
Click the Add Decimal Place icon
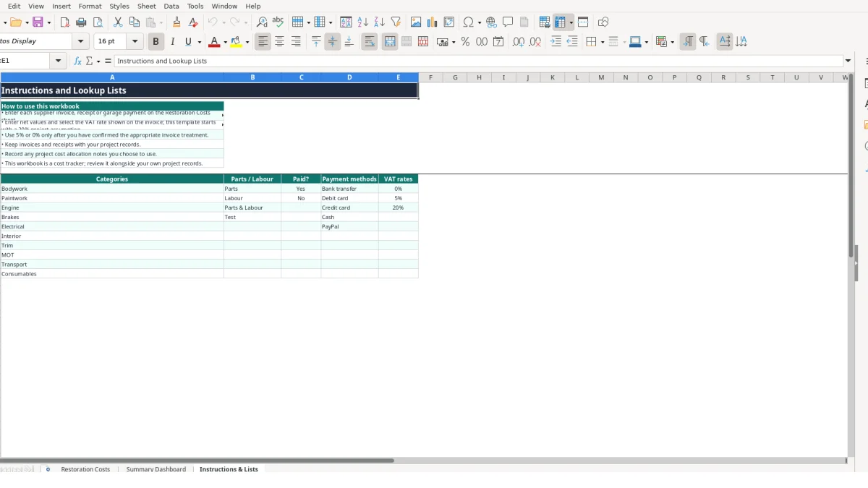click(519, 42)
